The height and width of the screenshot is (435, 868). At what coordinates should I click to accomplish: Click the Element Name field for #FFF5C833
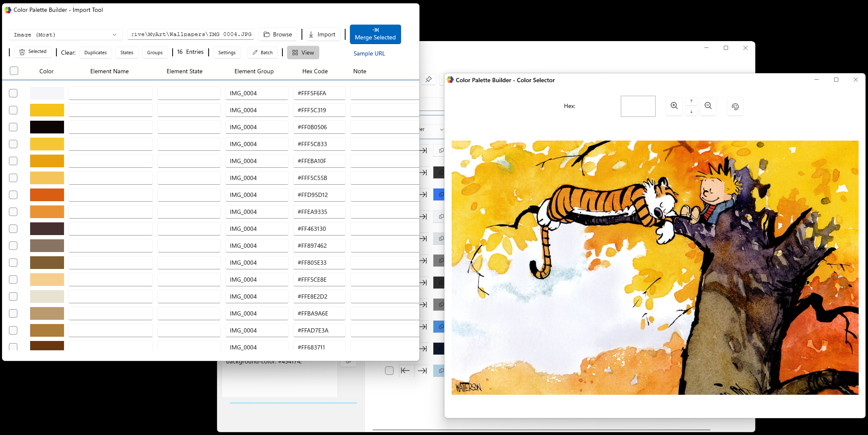point(111,144)
